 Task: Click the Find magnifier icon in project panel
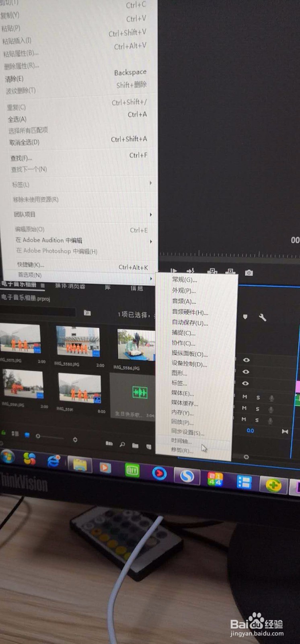[122, 444]
